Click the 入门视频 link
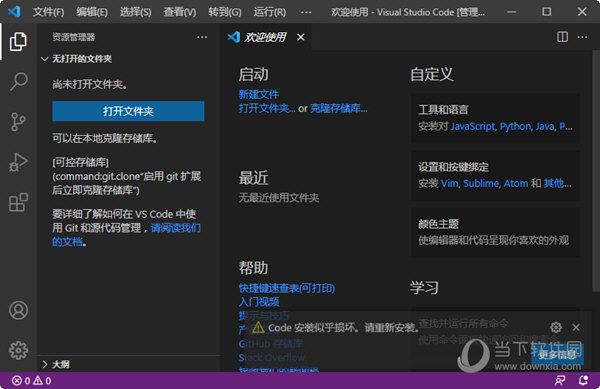The width and height of the screenshot is (600, 389). tap(259, 302)
